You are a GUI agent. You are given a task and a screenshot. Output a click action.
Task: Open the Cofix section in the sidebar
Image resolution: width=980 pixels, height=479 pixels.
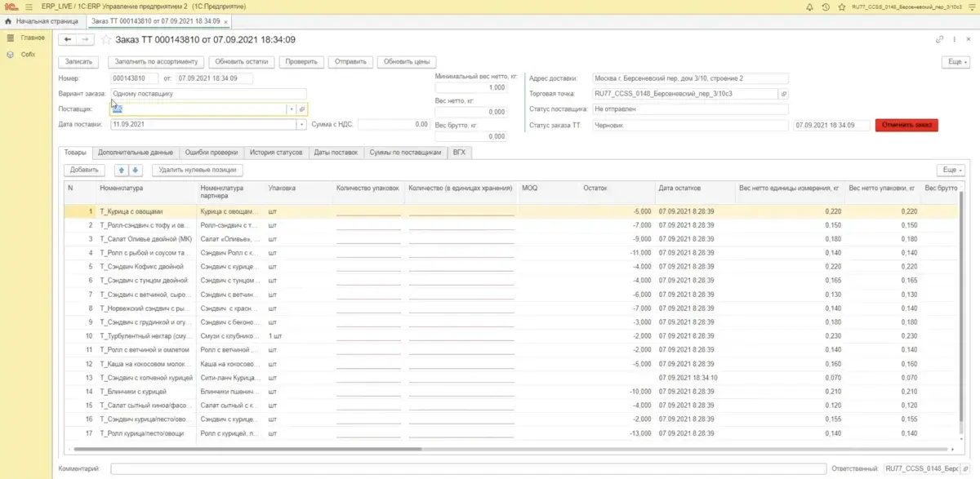21,55
